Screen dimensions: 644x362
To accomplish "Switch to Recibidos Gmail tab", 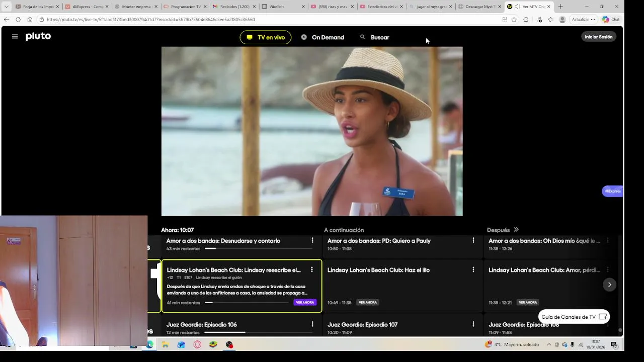I will (234, 7).
